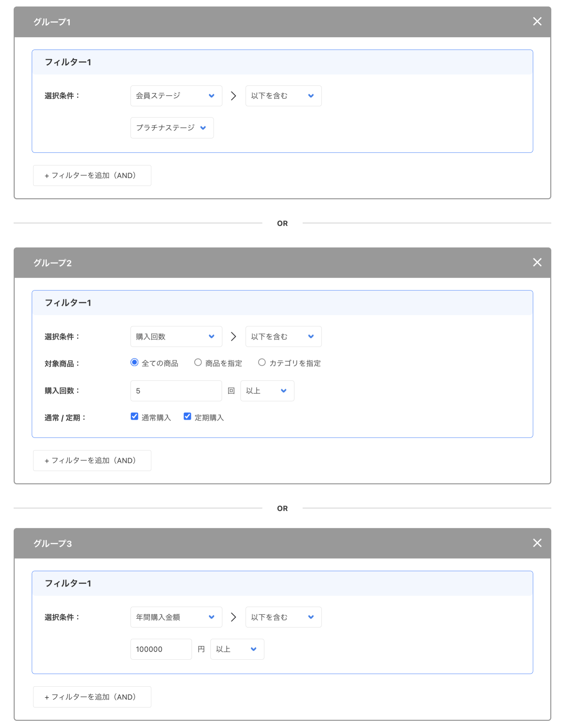The image size is (567, 728).
Task: Click the amount field containing 100000
Action: (x=161, y=649)
